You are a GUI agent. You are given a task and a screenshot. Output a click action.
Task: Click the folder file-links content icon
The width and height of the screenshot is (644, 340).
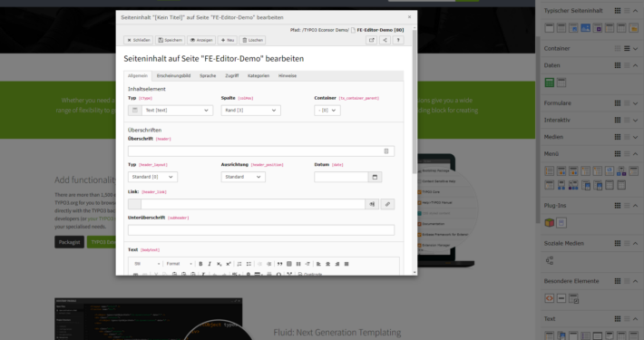(634, 28)
